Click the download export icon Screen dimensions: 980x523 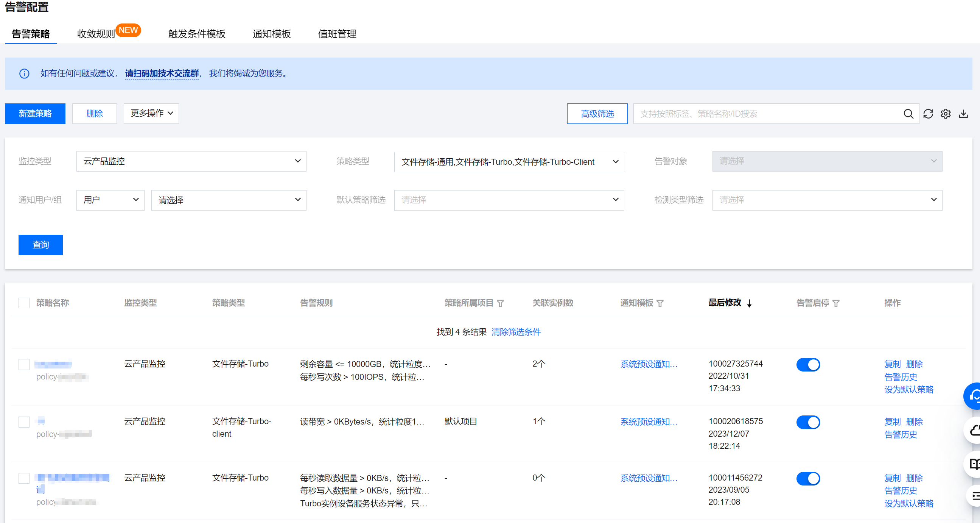point(963,114)
